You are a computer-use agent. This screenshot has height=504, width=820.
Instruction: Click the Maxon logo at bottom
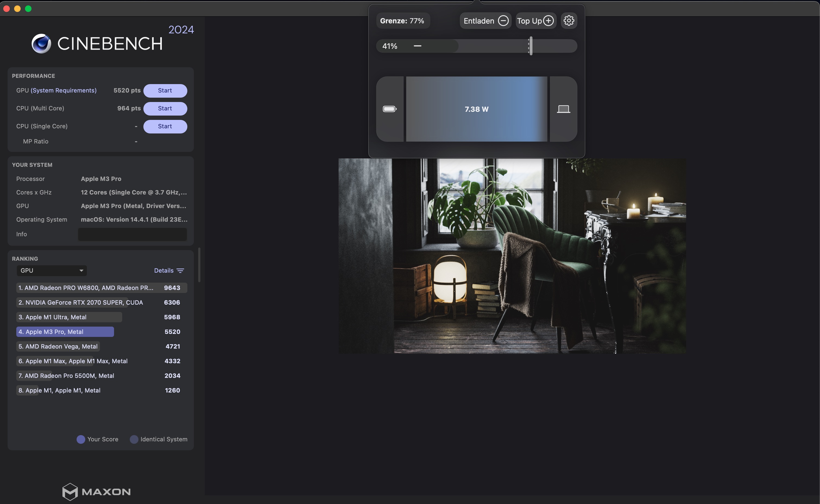point(96,491)
